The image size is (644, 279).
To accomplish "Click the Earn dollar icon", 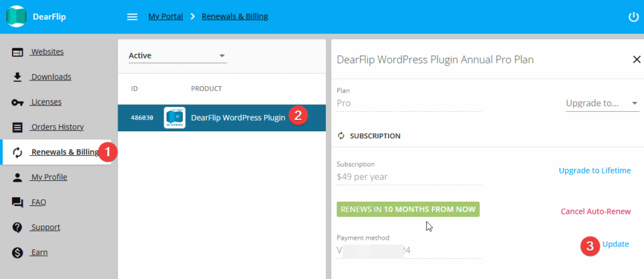I will click(18, 253).
